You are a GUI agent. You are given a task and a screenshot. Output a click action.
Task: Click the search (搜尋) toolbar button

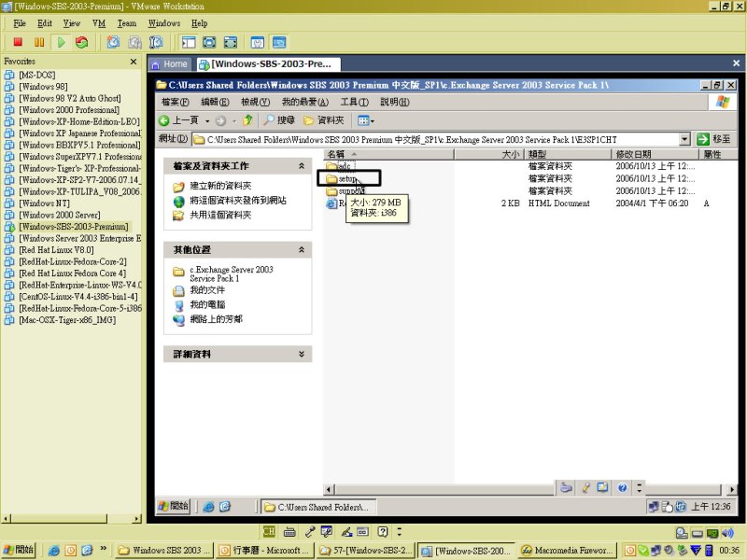279,120
